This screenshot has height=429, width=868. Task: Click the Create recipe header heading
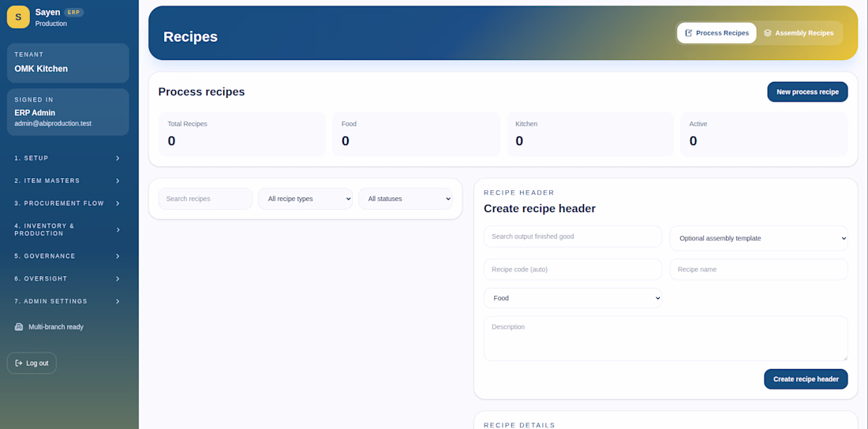540,209
